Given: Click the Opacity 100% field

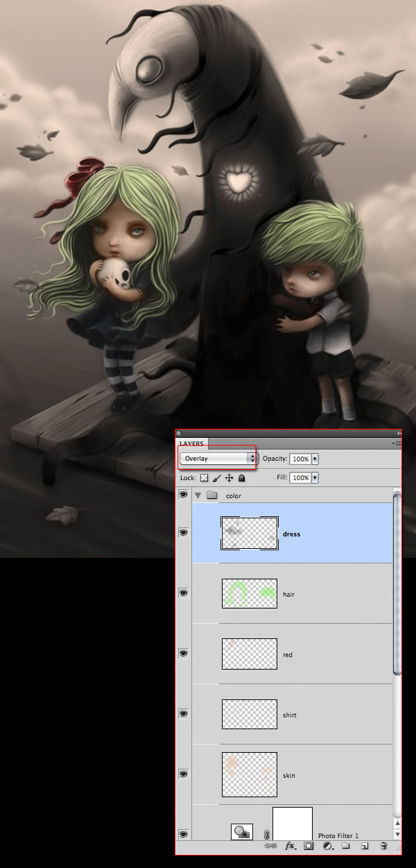Looking at the screenshot, I should [x=300, y=459].
